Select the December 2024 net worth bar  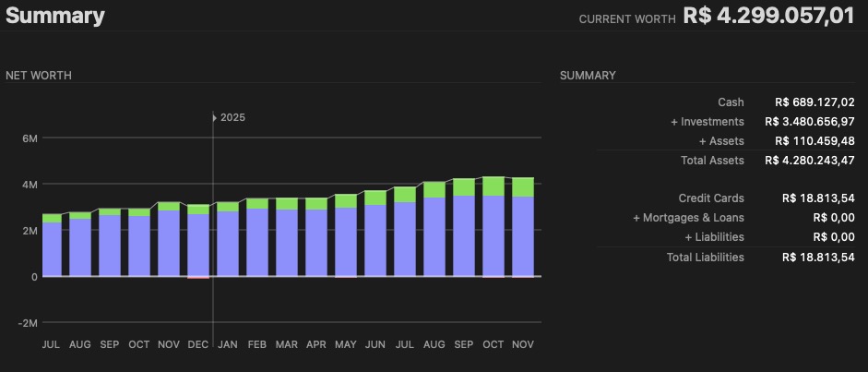[x=198, y=242]
